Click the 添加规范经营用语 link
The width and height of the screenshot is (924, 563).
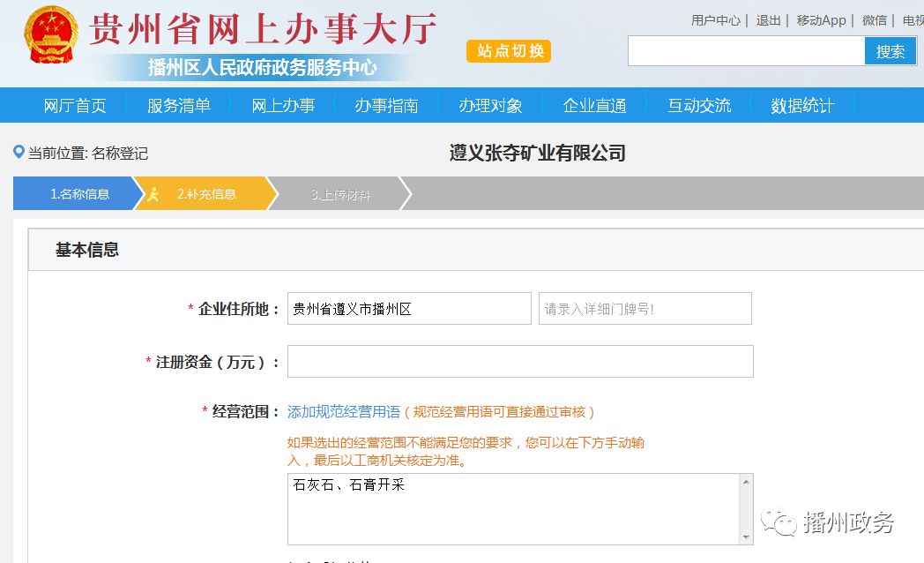[344, 412]
